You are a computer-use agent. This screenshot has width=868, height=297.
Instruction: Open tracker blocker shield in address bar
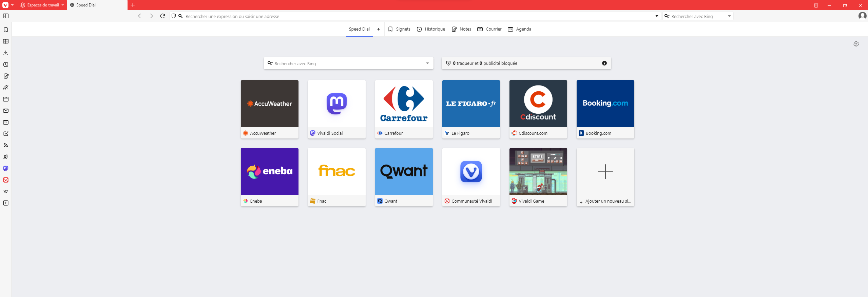(x=174, y=16)
